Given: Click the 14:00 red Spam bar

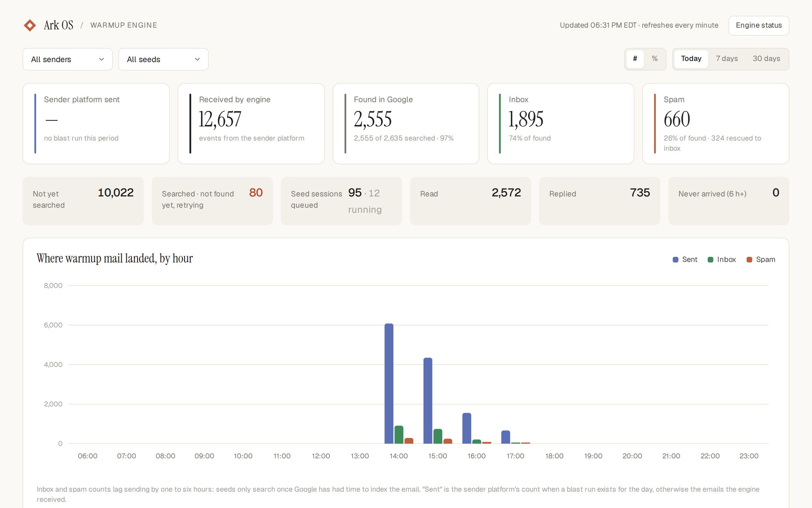Looking at the screenshot, I should 409,441.
